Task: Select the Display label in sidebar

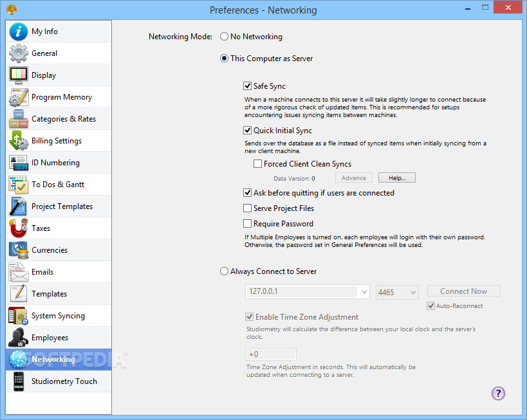Action: (x=44, y=75)
